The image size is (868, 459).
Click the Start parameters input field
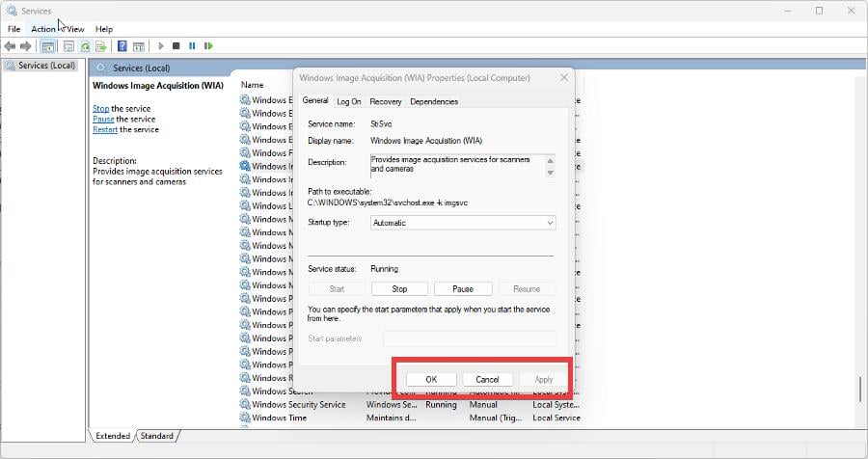pyautogui.click(x=470, y=338)
